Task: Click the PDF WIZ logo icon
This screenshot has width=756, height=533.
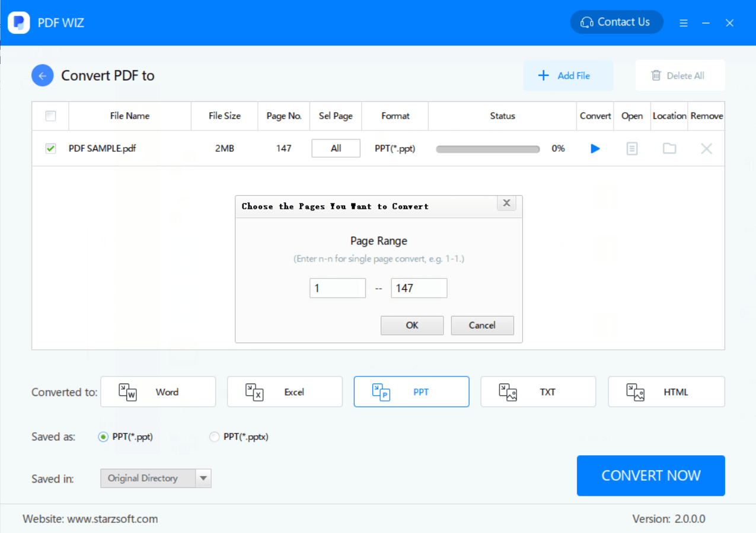Action: (x=18, y=22)
